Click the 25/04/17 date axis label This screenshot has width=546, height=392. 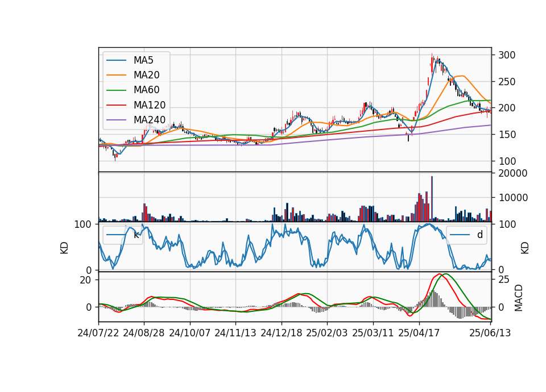419,333
